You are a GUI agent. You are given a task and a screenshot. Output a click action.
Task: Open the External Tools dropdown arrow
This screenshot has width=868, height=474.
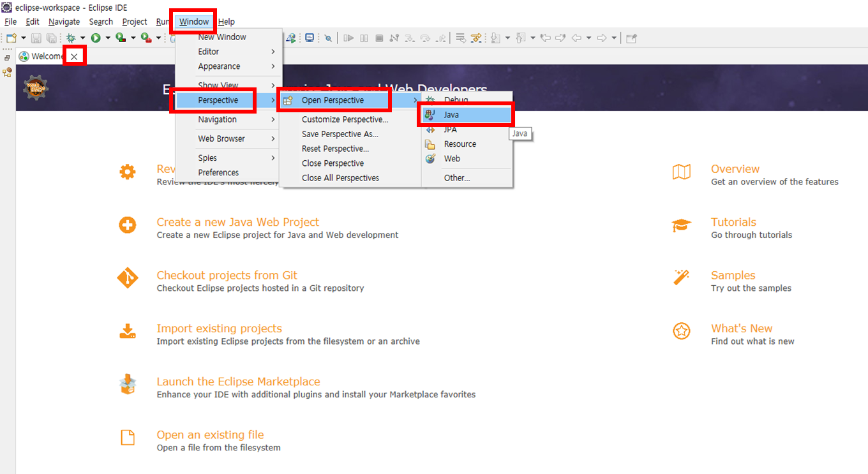[x=158, y=38]
